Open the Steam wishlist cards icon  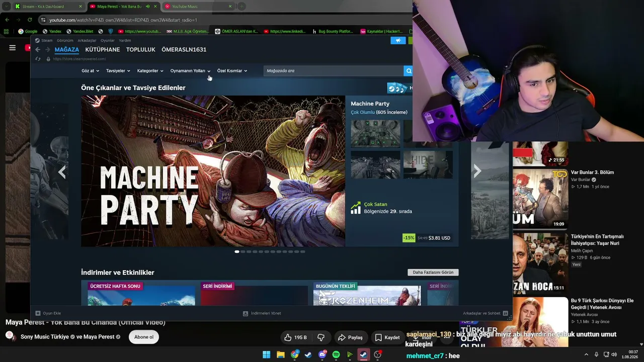point(397,88)
